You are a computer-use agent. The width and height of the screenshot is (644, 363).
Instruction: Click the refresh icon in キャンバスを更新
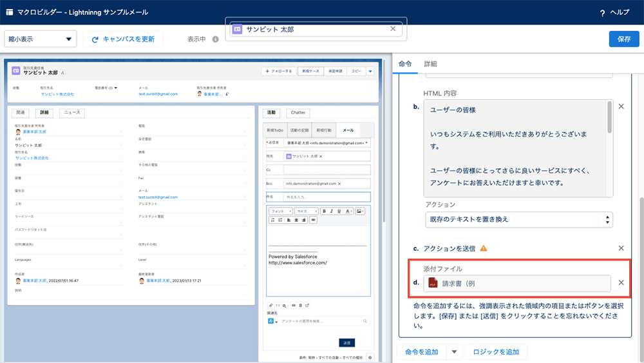click(95, 39)
